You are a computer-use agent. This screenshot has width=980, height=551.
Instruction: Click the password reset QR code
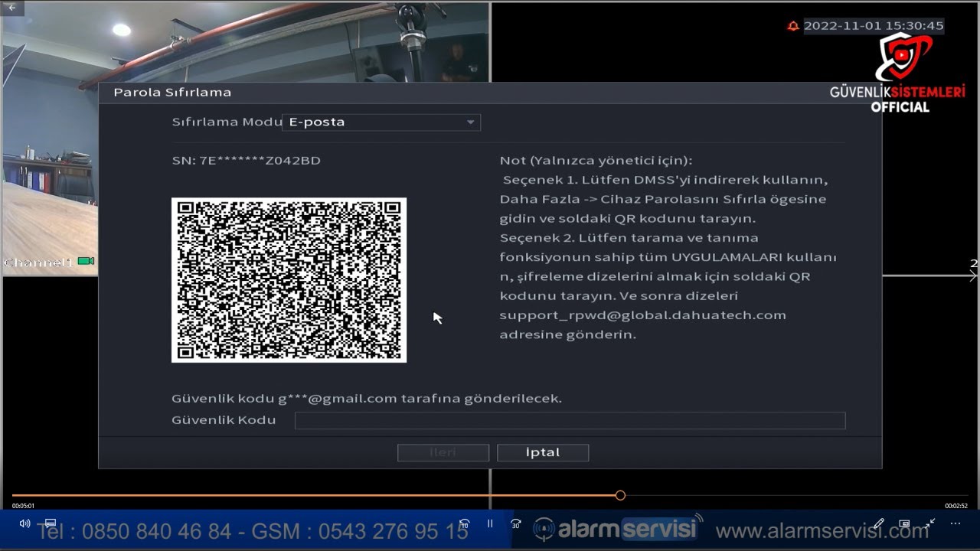tap(289, 280)
